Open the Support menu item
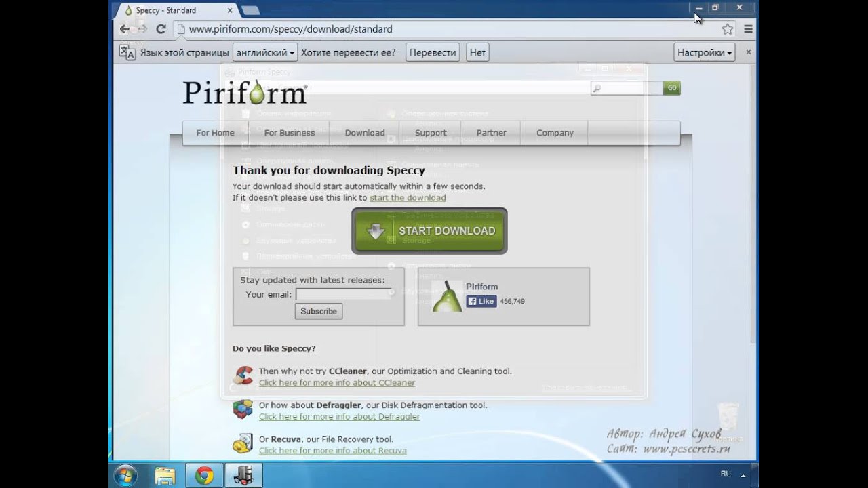868x488 pixels. coord(431,133)
